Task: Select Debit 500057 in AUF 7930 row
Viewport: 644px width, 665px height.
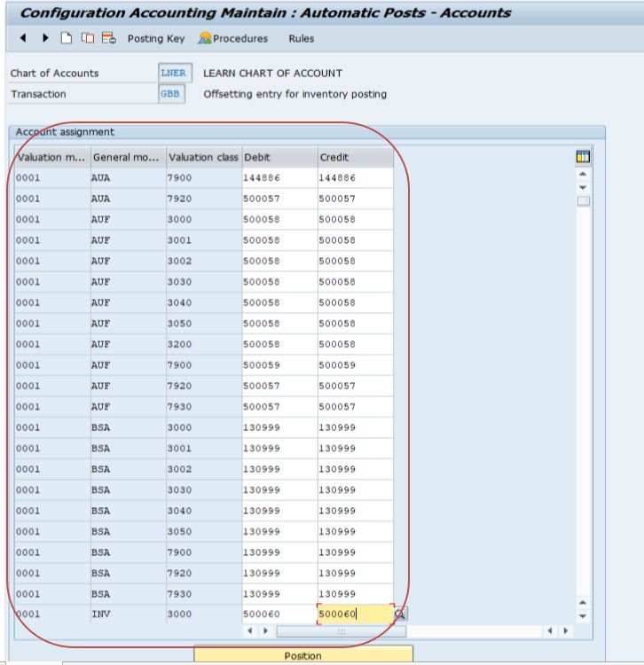Action: tap(280, 407)
